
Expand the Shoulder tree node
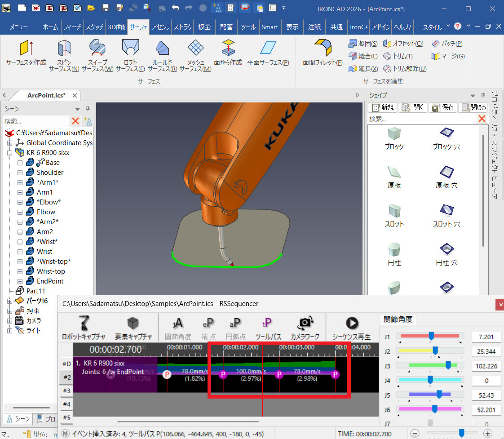[x=20, y=173]
